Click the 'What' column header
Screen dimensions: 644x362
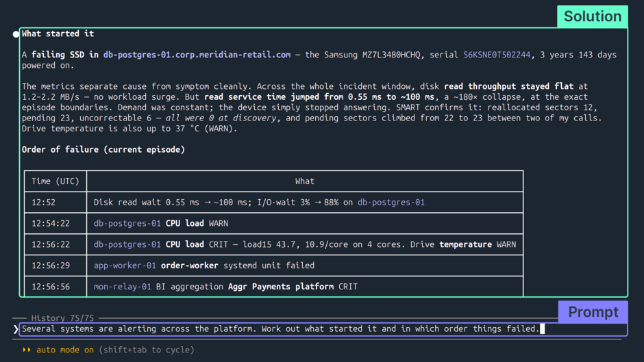[x=305, y=181]
